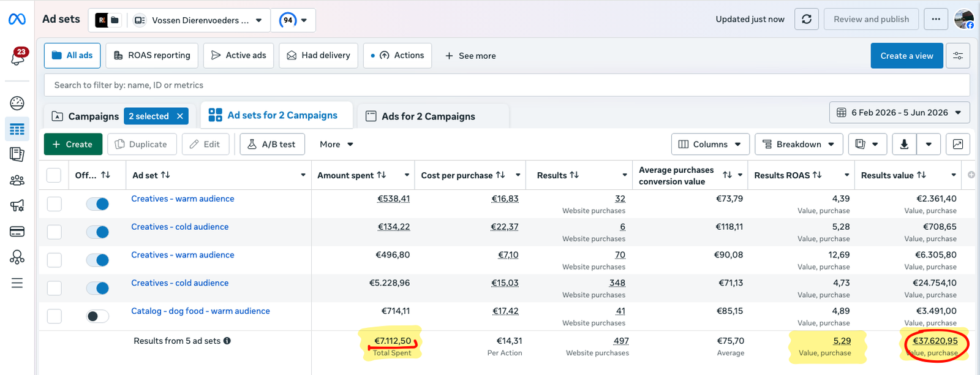Sort by Cost per purchase arrows
Image resolution: width=980 pixels, height=375 pixels.
[500, 175]
